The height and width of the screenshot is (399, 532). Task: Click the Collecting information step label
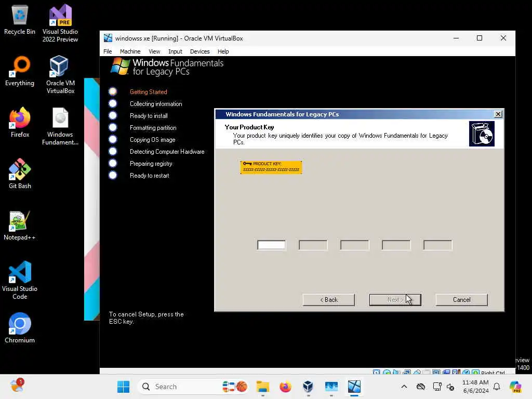[x=156, y=104]
